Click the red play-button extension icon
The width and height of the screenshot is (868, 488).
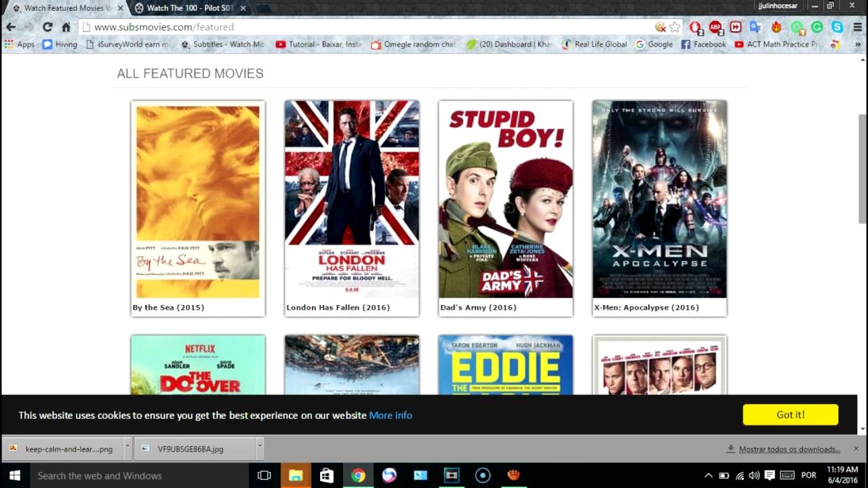(x=736, y=27)
